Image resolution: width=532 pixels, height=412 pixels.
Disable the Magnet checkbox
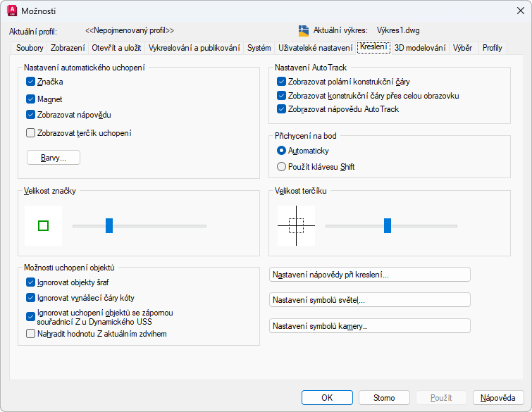pyautogui.click(x=30, y=99)
